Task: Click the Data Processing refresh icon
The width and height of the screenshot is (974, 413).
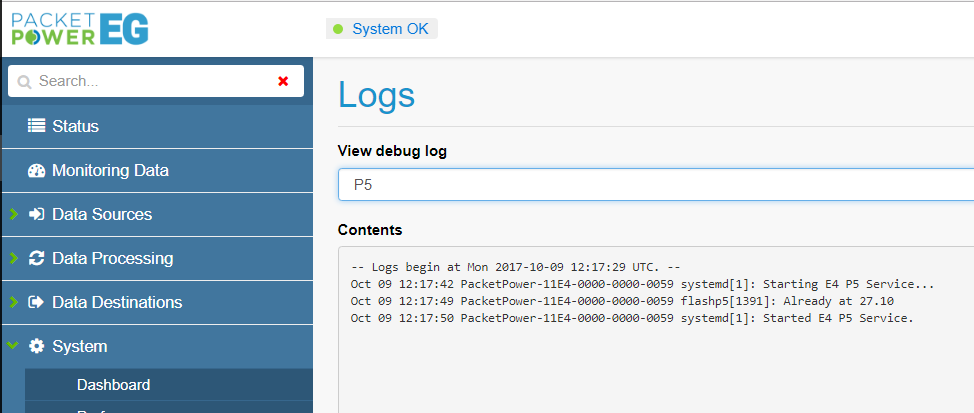Action: (x=37, y=258)
